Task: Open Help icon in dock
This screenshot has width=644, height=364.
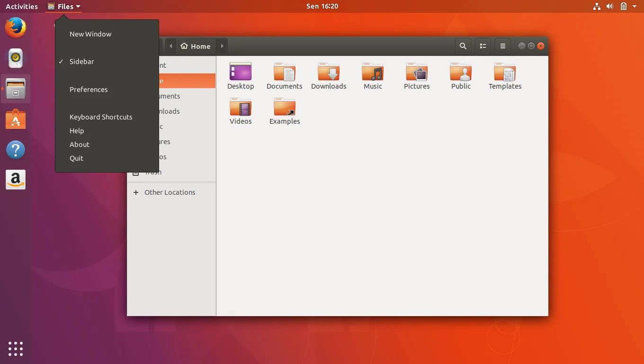Action: tap(16, 150)
